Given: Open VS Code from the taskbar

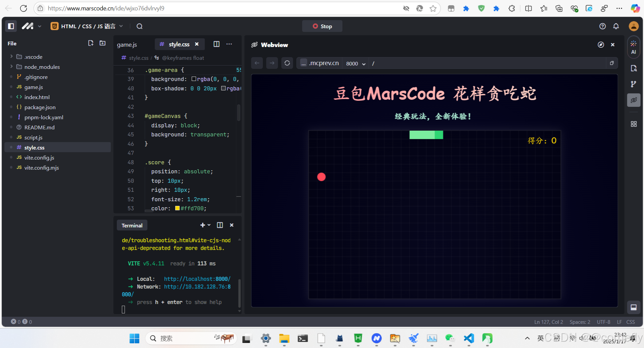Looking at the screenshot, I should click(469, 338).
